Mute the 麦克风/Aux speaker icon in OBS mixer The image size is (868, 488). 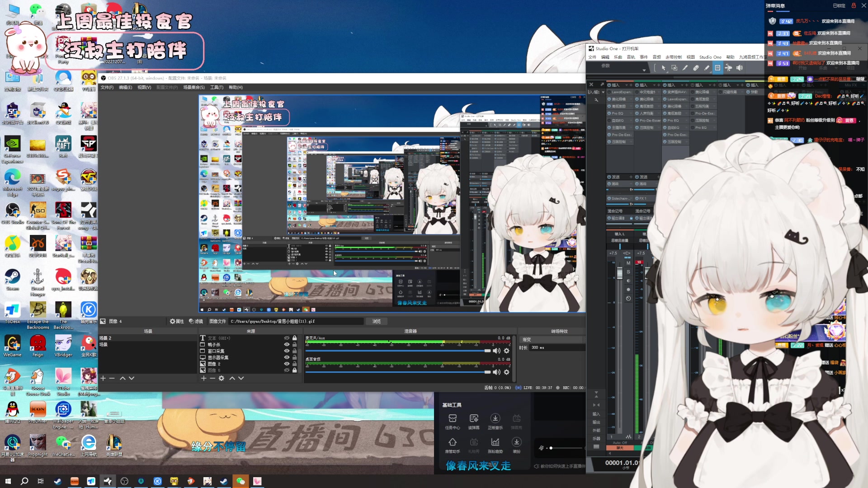coord(496,351)
